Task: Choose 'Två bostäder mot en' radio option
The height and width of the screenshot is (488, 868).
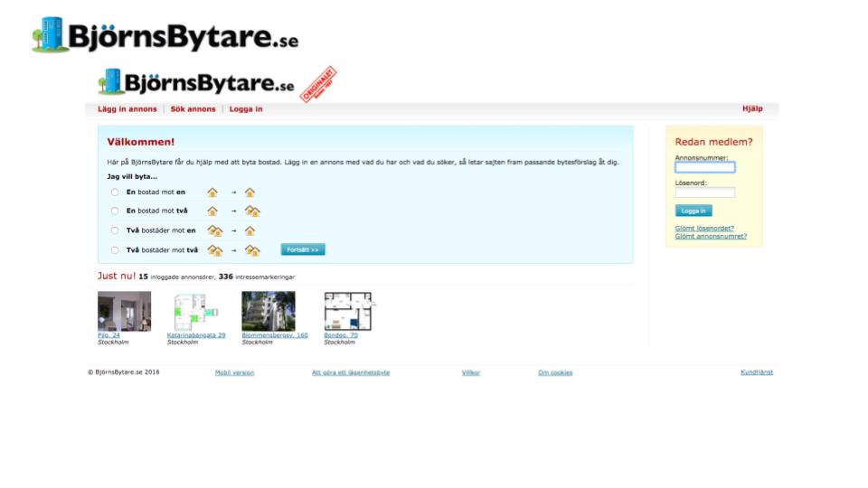Action: [115, 230]
